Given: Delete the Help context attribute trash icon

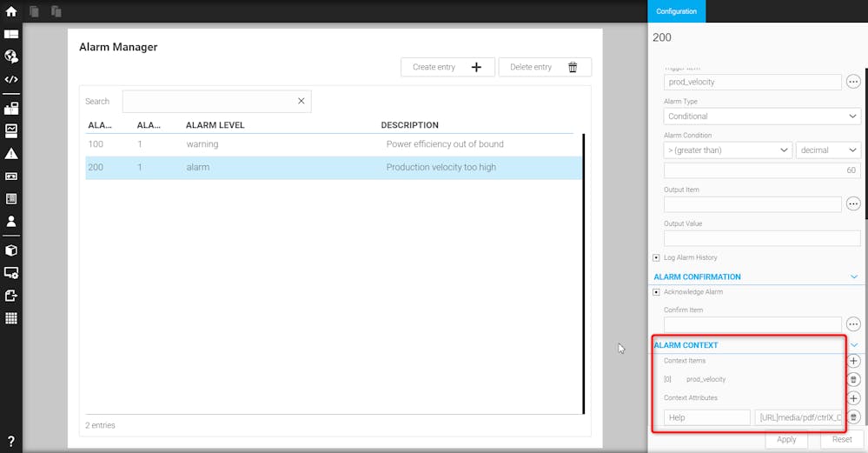Looking at the screenshot, I should (853, 417).
